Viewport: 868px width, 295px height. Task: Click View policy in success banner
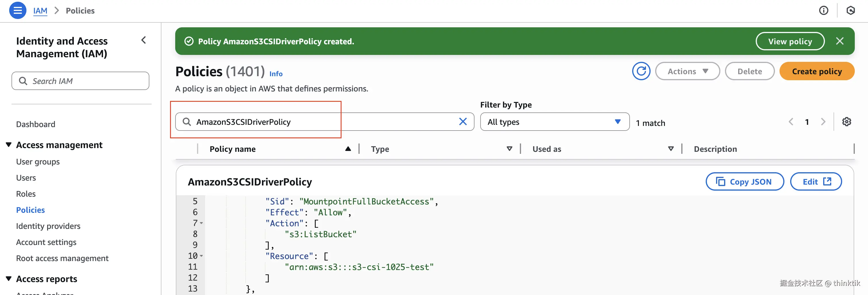pyautogui.click(x=790, y=41)
